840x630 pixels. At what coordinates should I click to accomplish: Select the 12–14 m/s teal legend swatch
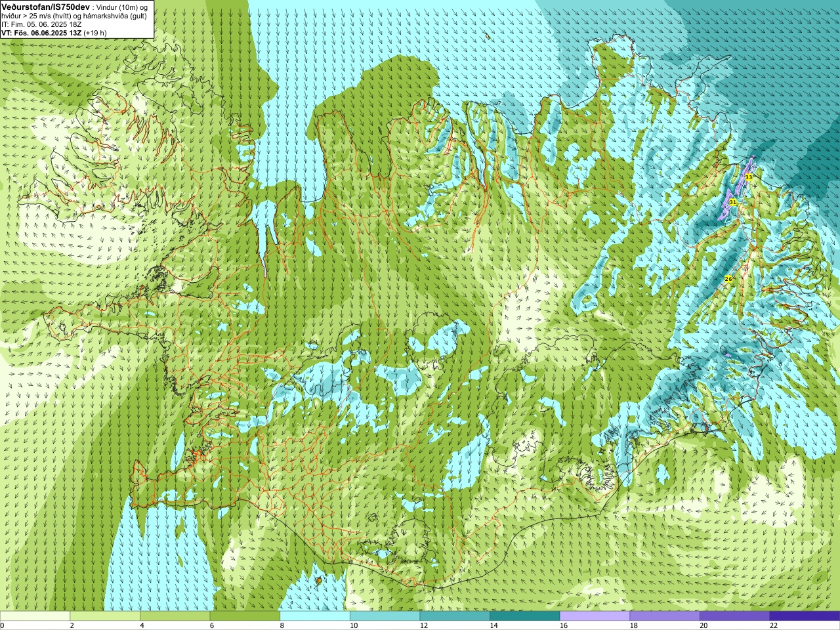[455, 616]
